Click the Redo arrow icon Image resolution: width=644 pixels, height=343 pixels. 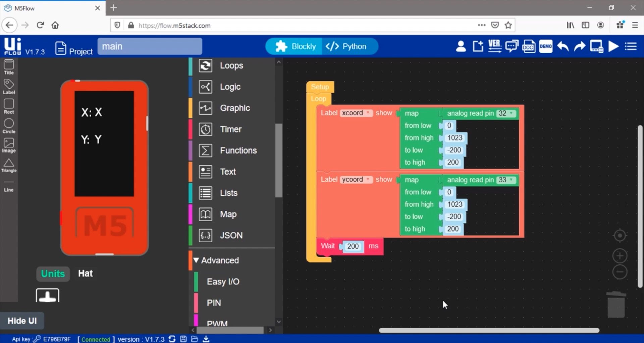coord(579,46)
